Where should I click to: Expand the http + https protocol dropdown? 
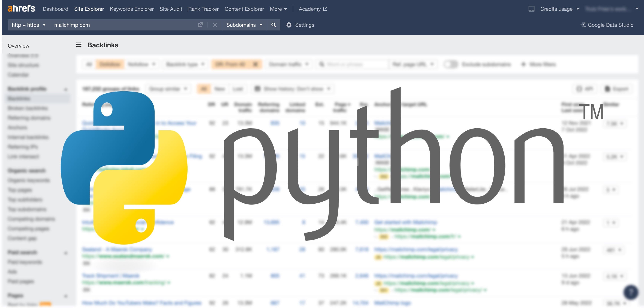point(28,25)
